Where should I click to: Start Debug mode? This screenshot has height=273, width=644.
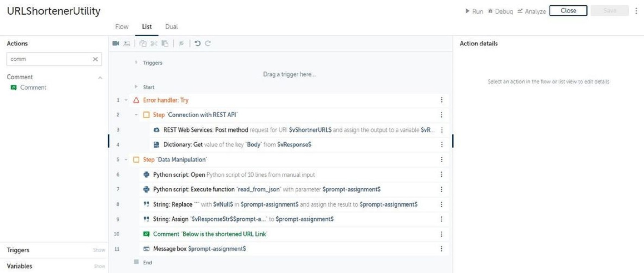pos(500,11)
